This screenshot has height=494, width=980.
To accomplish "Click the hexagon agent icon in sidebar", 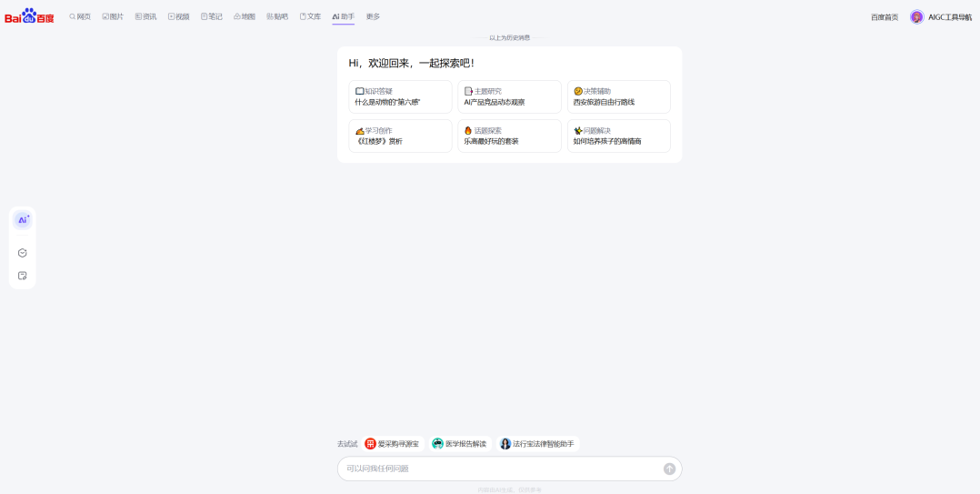I will pyautogui.click(x=23, y=253).
